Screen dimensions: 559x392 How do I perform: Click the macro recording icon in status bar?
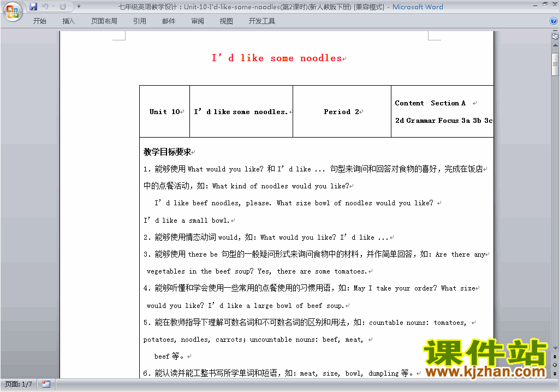46,384
